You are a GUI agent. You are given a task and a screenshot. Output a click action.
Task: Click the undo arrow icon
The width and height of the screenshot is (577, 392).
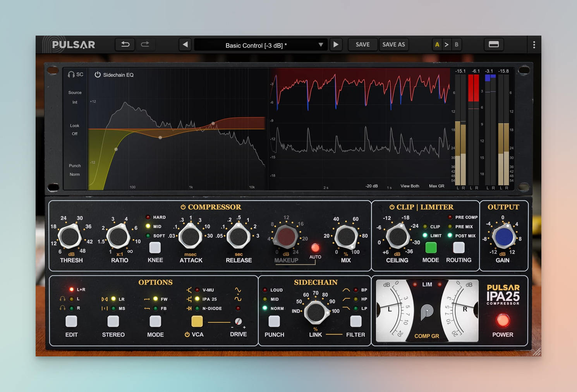pyautogui.click(x=125, y=45)
